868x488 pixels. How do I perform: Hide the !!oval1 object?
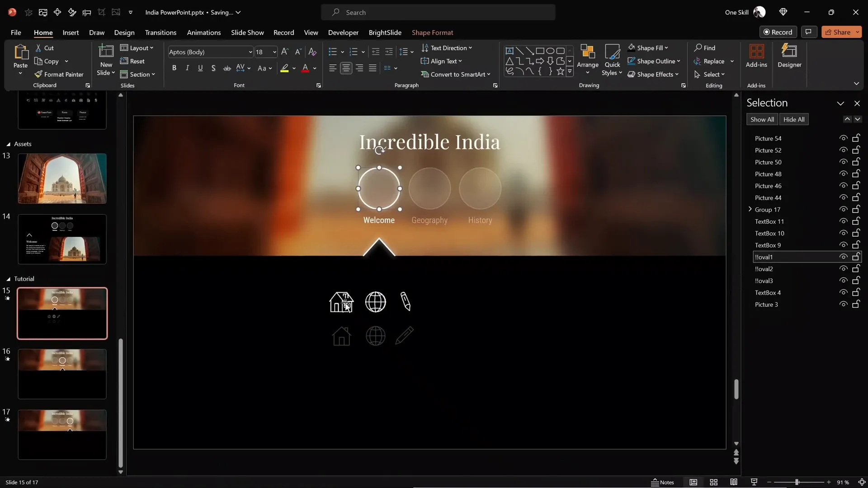point(843,257)
